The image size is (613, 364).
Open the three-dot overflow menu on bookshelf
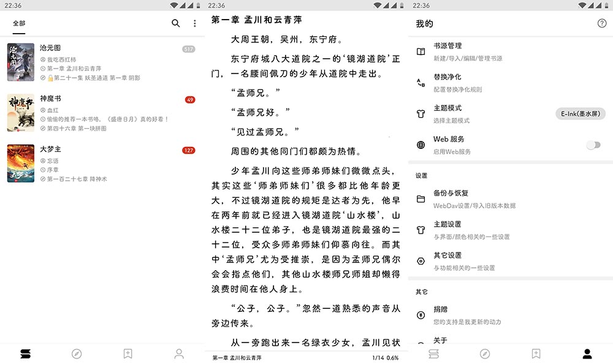pyautogui.click(x=194, y=23)
